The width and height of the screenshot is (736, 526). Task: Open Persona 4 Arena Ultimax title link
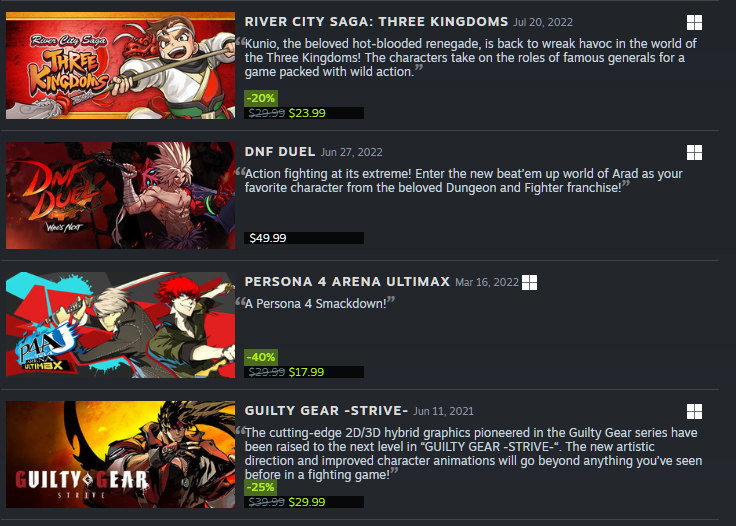coord(347,282)
